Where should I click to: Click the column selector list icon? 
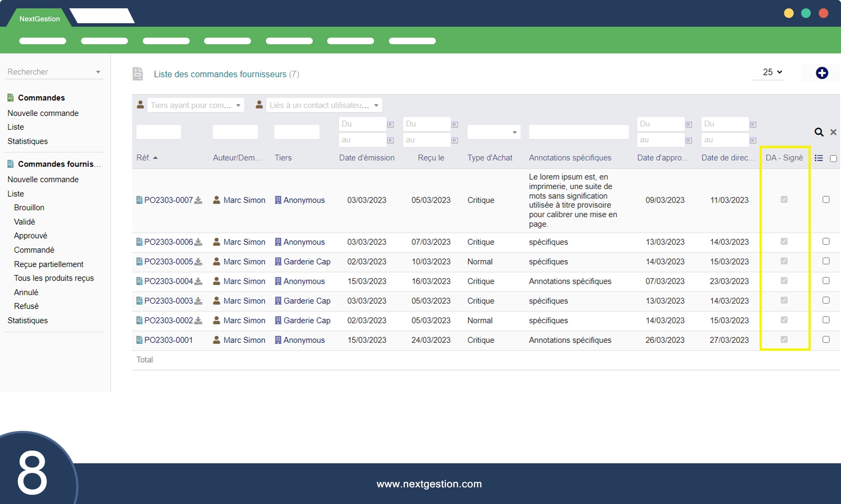[819, 158]
